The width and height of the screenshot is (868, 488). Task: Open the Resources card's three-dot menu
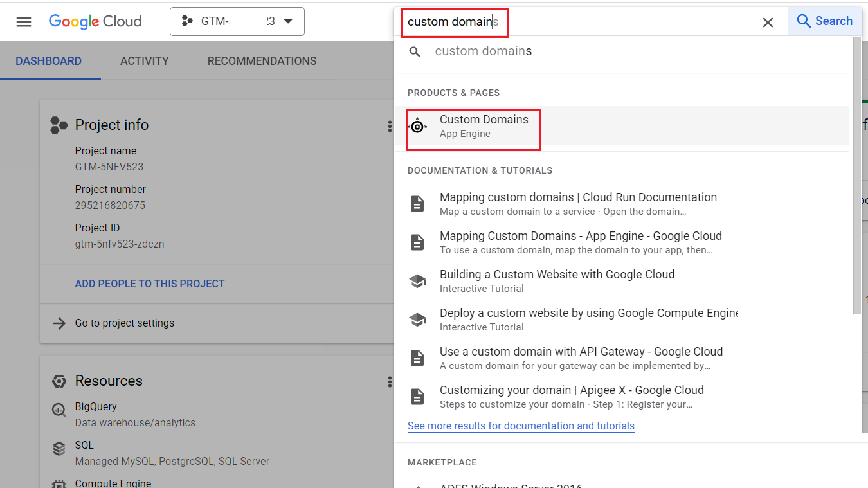click(389, 382)
